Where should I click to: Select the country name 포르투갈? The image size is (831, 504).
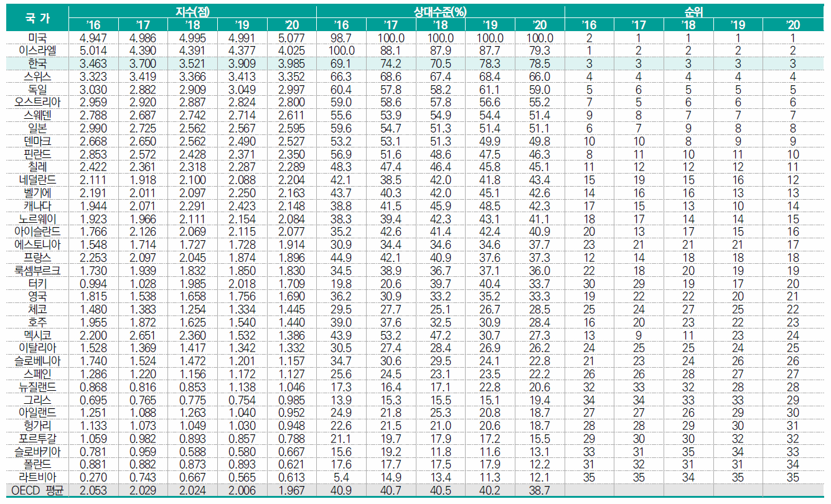37,438
